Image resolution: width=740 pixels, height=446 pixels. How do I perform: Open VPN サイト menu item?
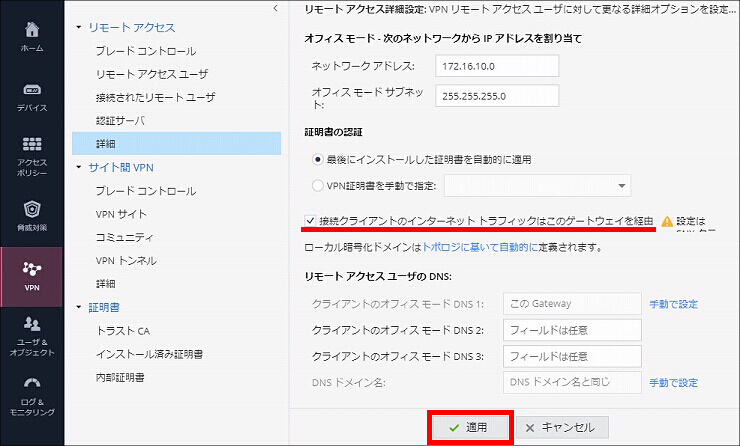point(121,214)
